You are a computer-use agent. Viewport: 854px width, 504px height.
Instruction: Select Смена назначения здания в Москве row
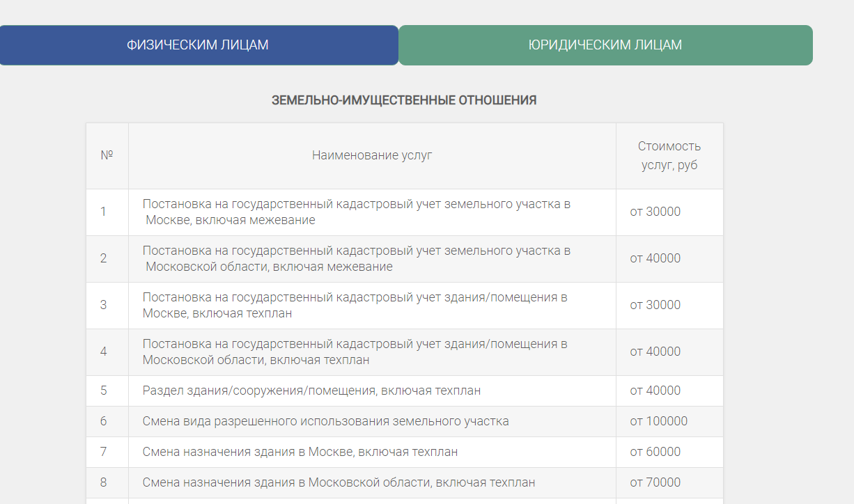[300, 452]
